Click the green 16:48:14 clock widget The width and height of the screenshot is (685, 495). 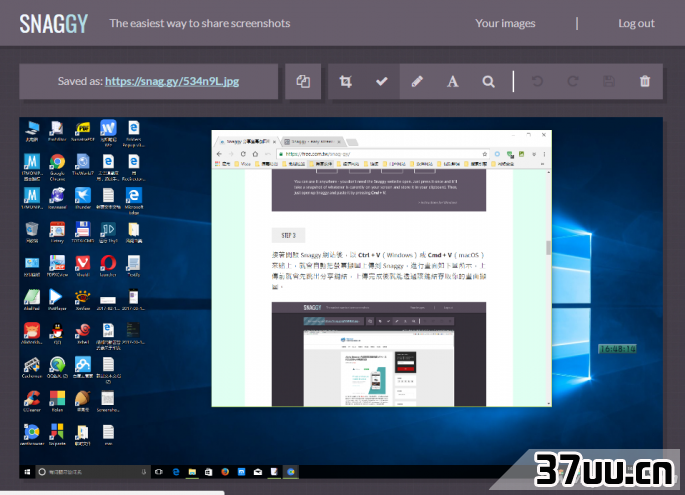click(x=618, y=349)
